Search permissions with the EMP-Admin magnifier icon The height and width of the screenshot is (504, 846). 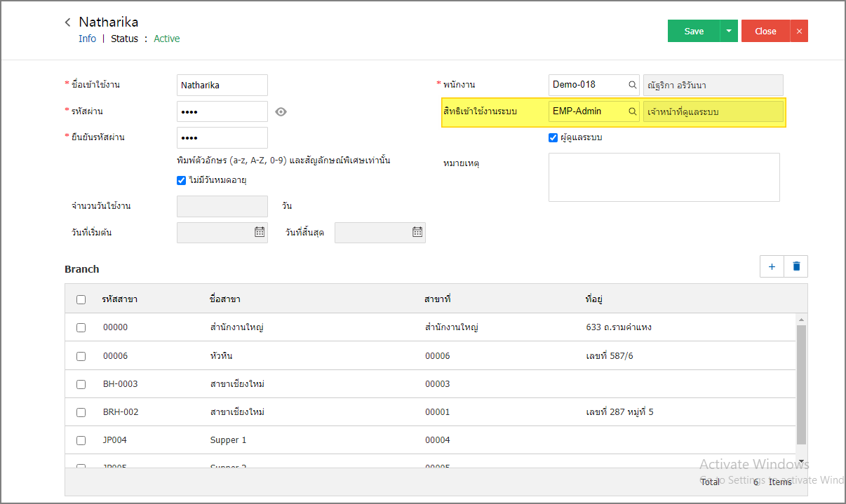coord(632,111)
